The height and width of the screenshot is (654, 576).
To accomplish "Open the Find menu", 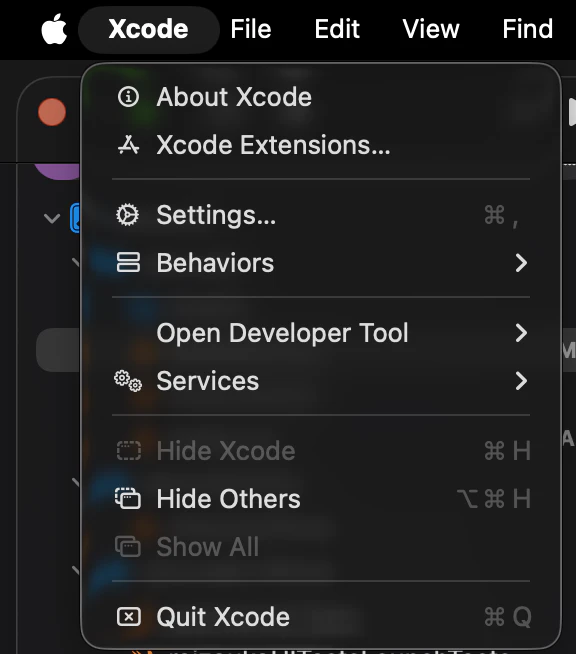I will (x=528, y=29).
